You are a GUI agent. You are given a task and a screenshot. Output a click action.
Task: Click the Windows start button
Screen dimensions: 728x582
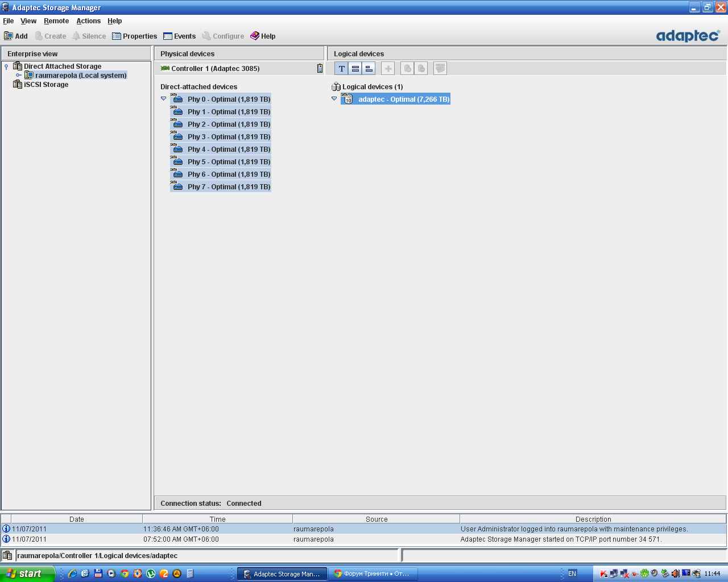click(27, 573)
